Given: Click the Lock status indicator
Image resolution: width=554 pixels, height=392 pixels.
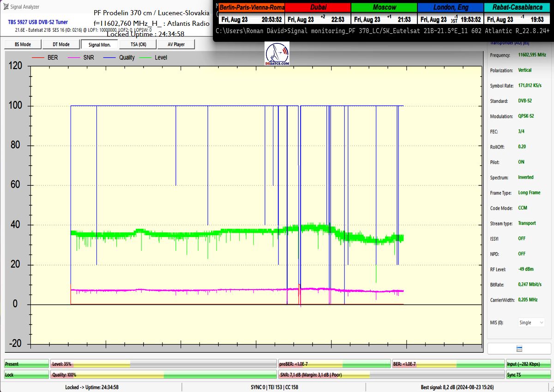Looking at the screenshot, I should pos(26,375).
